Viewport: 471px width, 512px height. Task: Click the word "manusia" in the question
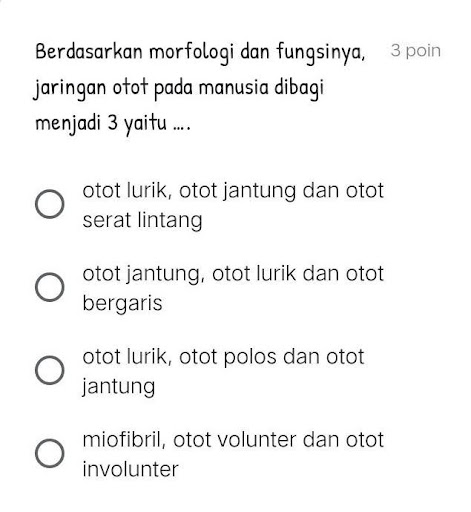234,88
